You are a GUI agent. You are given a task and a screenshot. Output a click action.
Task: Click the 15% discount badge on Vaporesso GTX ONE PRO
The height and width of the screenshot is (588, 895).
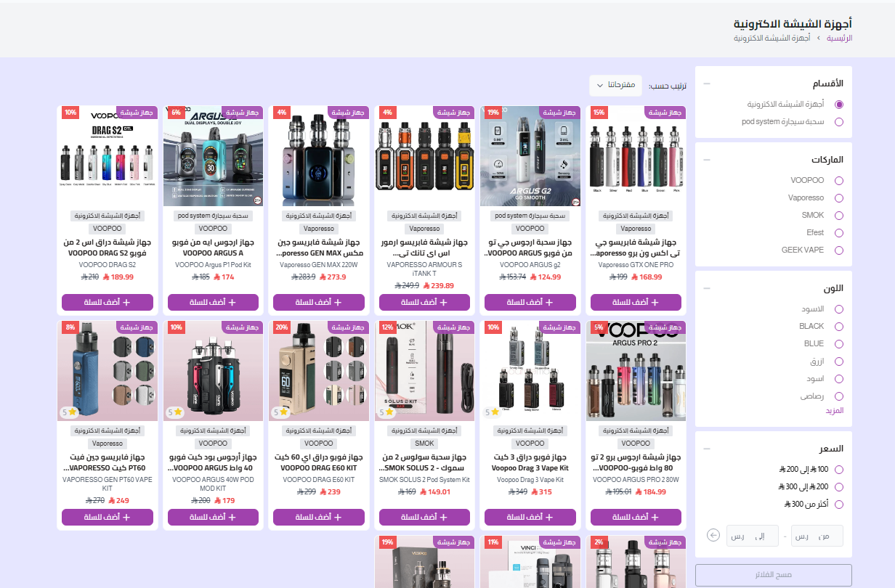(599, 113)
